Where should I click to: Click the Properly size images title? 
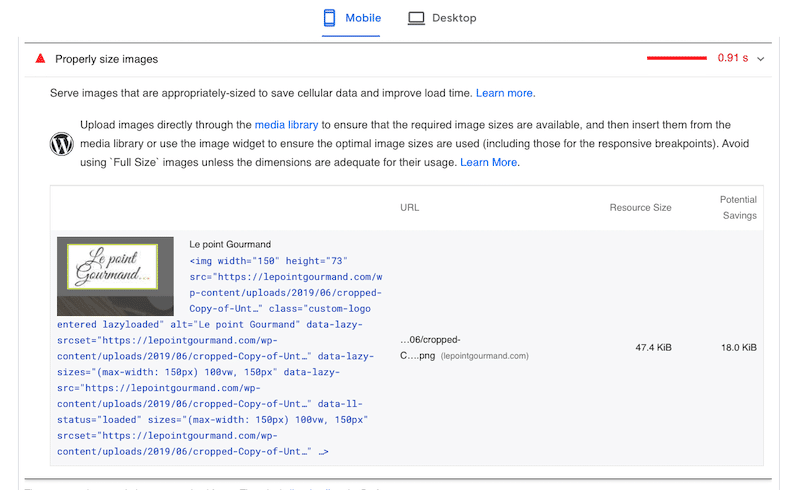[x=107, y=59]
